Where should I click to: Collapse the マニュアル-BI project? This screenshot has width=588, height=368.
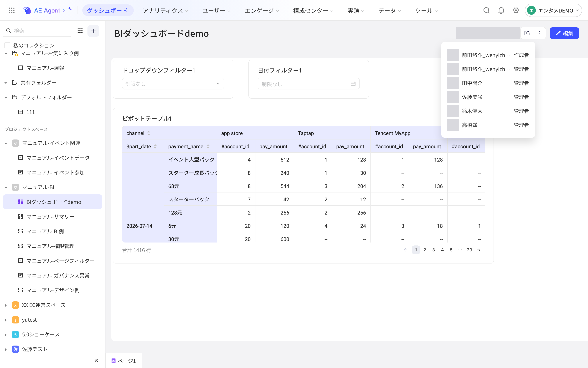(x=6, y=187)
